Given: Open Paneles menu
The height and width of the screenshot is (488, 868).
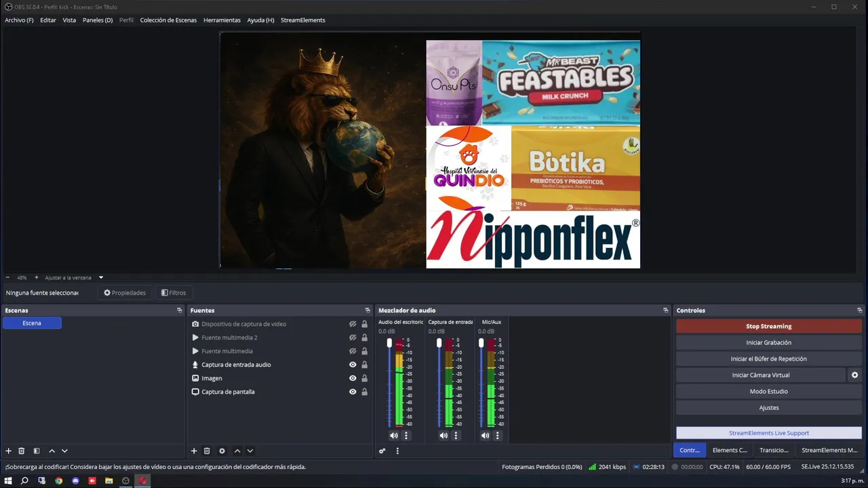Looking at the screenshot, I should (x=98, y=20).
